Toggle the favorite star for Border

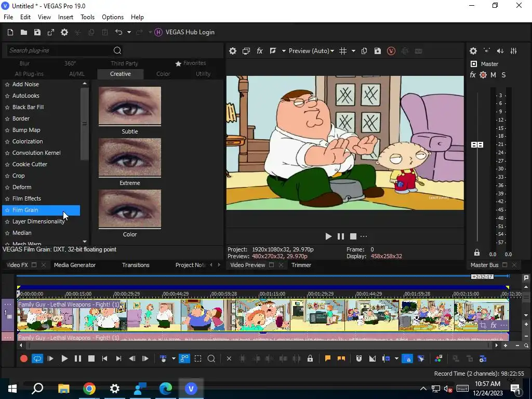[7, 119]
